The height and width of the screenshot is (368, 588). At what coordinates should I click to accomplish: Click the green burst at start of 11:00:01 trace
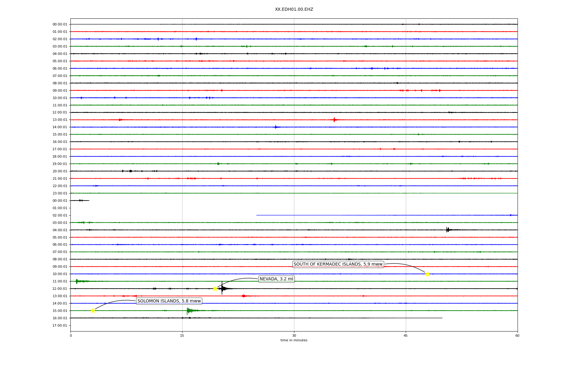(x=77, y=281)
